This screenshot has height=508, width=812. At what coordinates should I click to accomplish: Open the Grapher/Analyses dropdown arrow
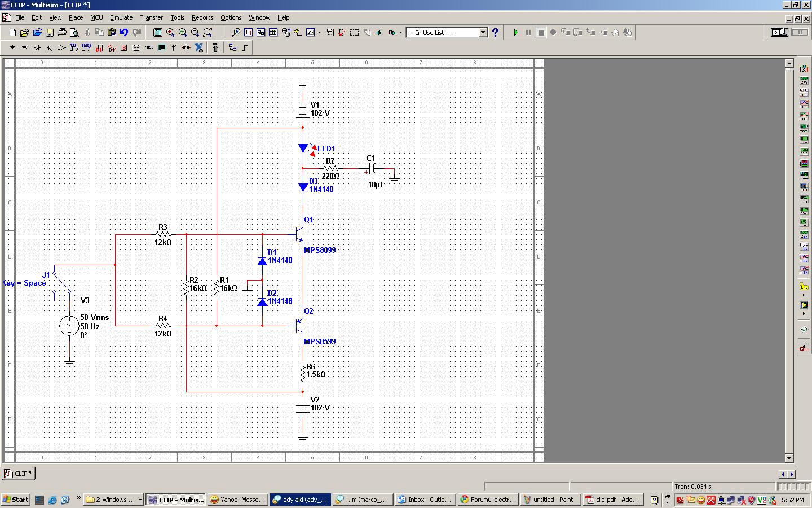(x=319, y=33)
